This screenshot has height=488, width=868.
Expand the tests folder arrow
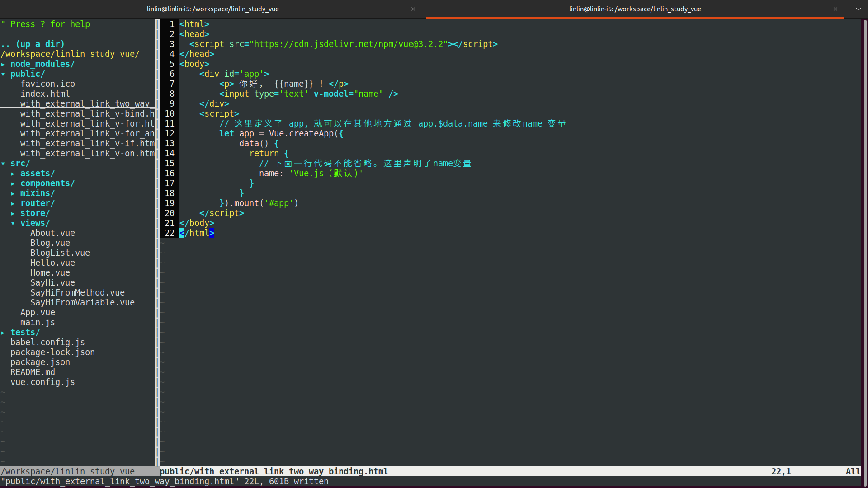click(x=3, y=333)
